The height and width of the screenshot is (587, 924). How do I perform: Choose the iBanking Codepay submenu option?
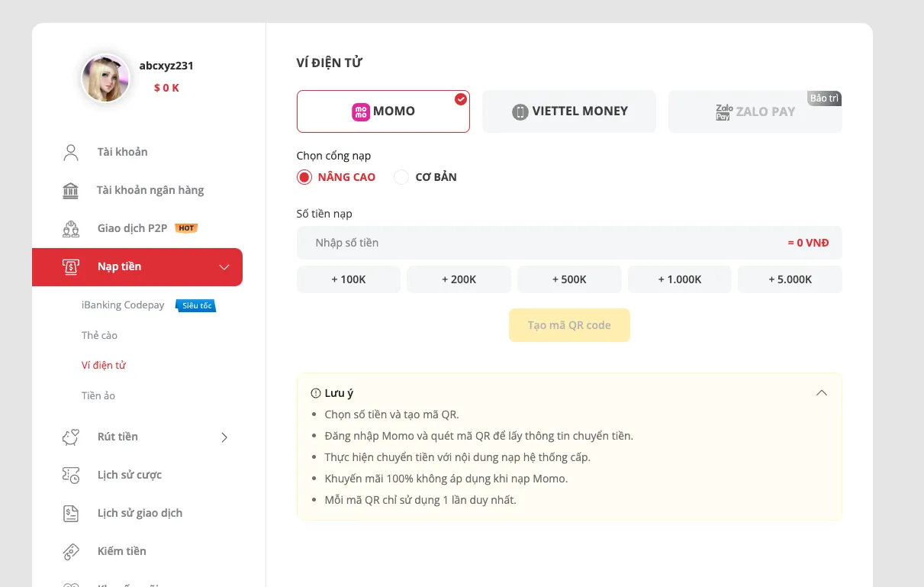[123, 305]
